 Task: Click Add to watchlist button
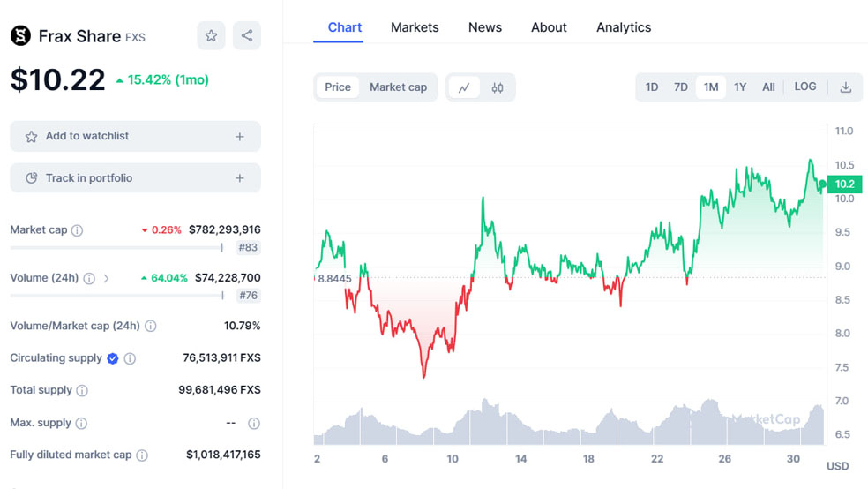point(135,136)
